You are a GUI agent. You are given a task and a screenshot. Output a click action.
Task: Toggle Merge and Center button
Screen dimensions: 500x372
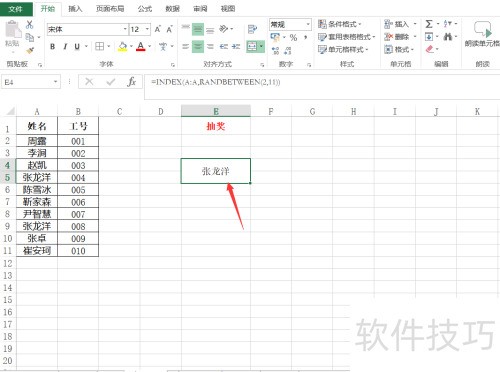click(252, 46)
